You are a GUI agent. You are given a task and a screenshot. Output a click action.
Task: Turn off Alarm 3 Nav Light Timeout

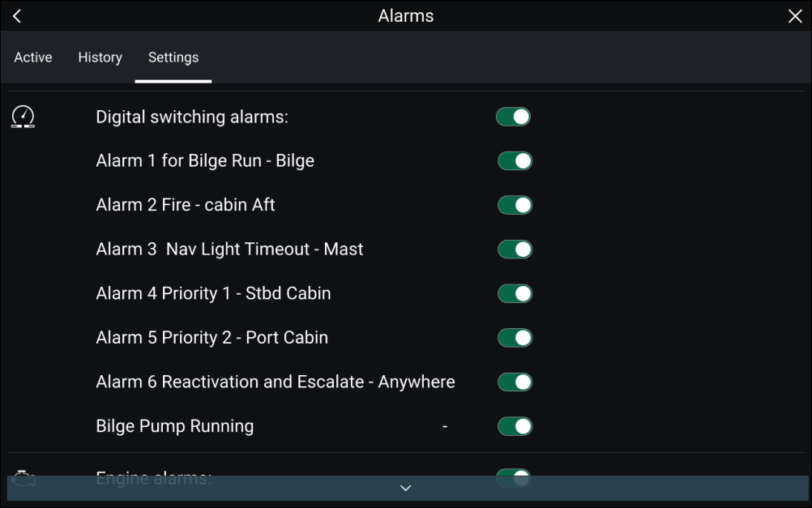pos(515,249)
